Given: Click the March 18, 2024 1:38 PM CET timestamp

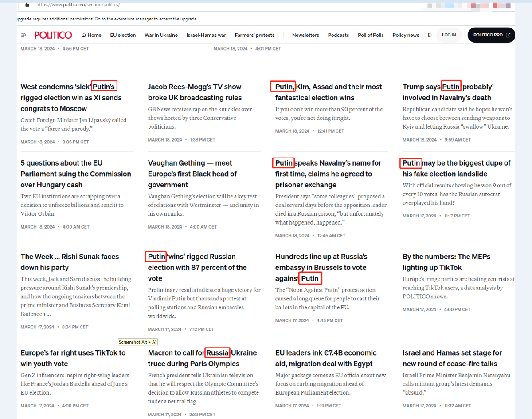Looking at the screenshot, I should [x=182, y=140].
